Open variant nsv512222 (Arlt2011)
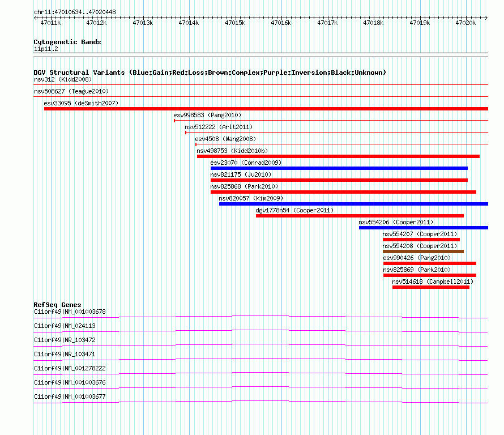The image size is (504, 435). click(219, 127)
